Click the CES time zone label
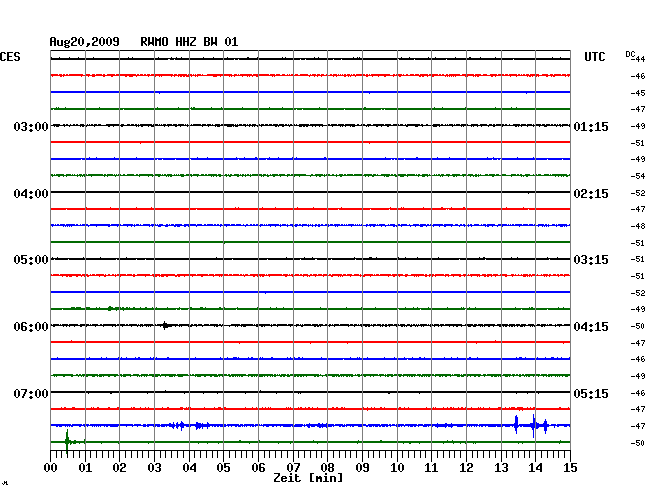 pos(10,57)
